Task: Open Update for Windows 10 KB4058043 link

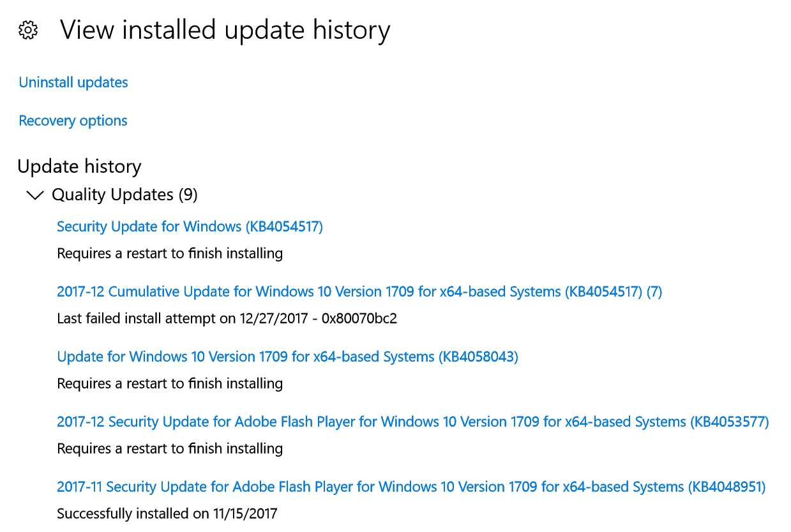Action: (287, 357)
